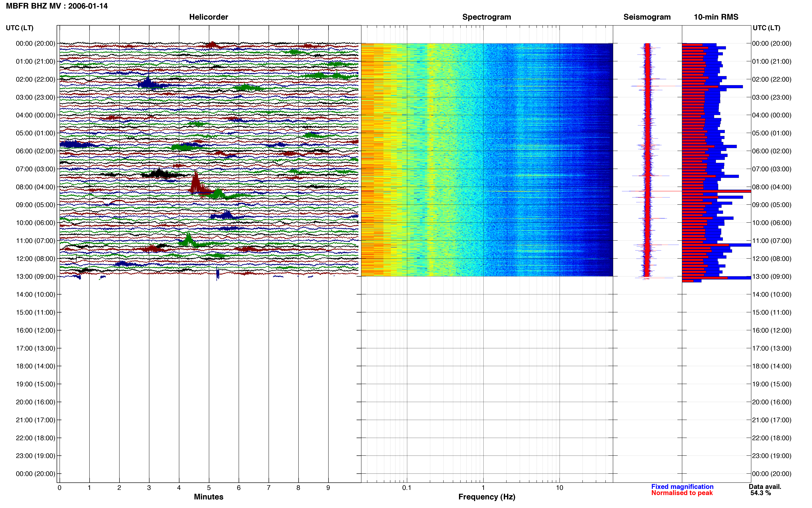
Task: Click the left 'UTC (LT)' axis header
Action: pos(20,28)
